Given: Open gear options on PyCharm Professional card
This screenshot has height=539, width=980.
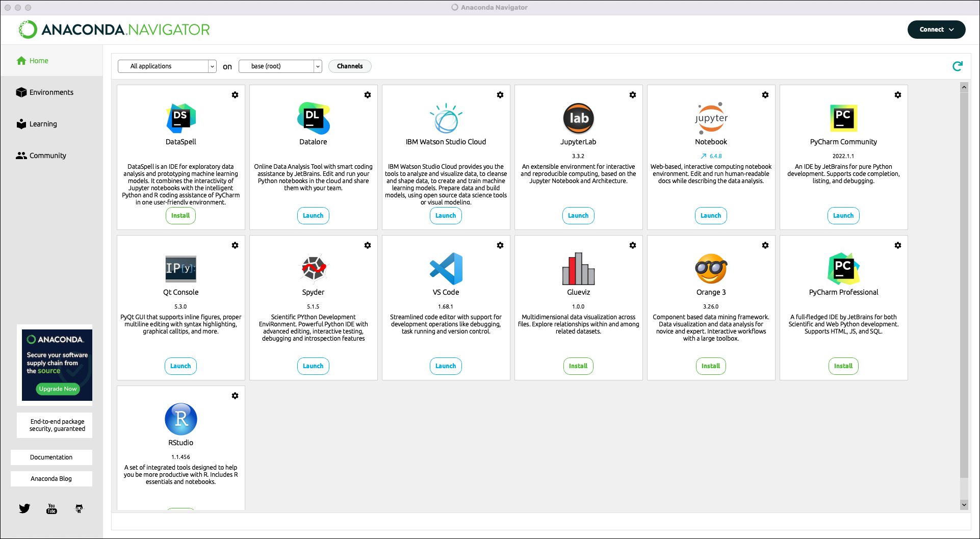Looking at the screenshot, I should [898, 245].
